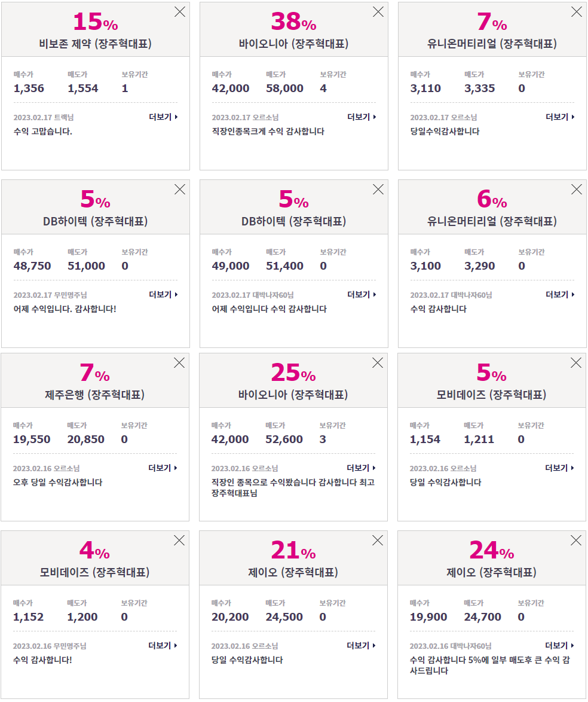Click review text '직장인종목크게 수익 감사합니다'
The height and width of the screenshot is (702, 588).
268,132
